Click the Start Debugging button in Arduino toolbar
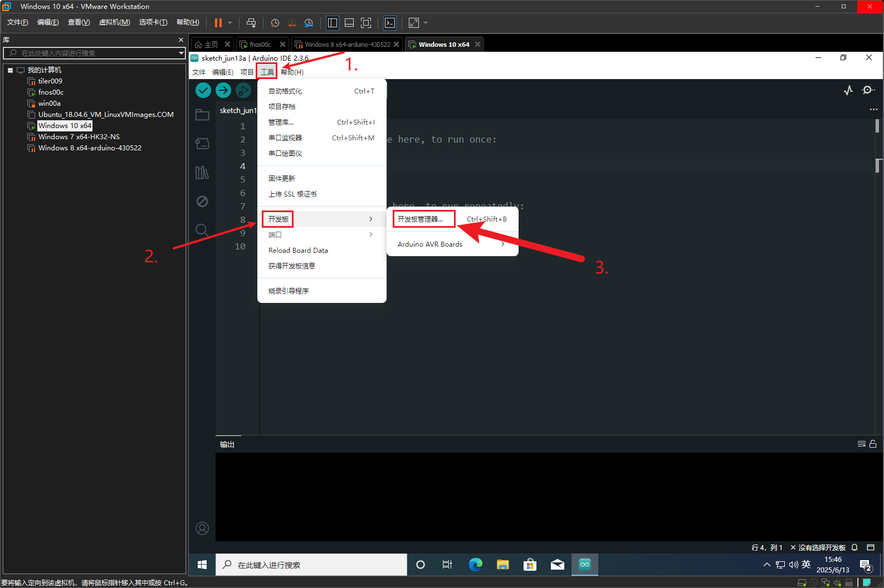Image resolution: width=884 pixels, height=588 pixels. click(x=243, y=90)
